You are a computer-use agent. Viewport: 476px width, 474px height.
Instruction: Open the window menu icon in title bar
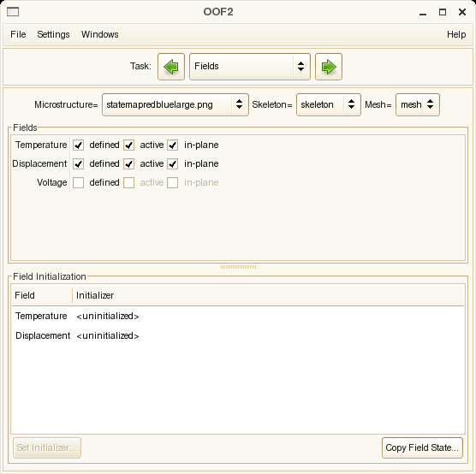pos(13,12)
